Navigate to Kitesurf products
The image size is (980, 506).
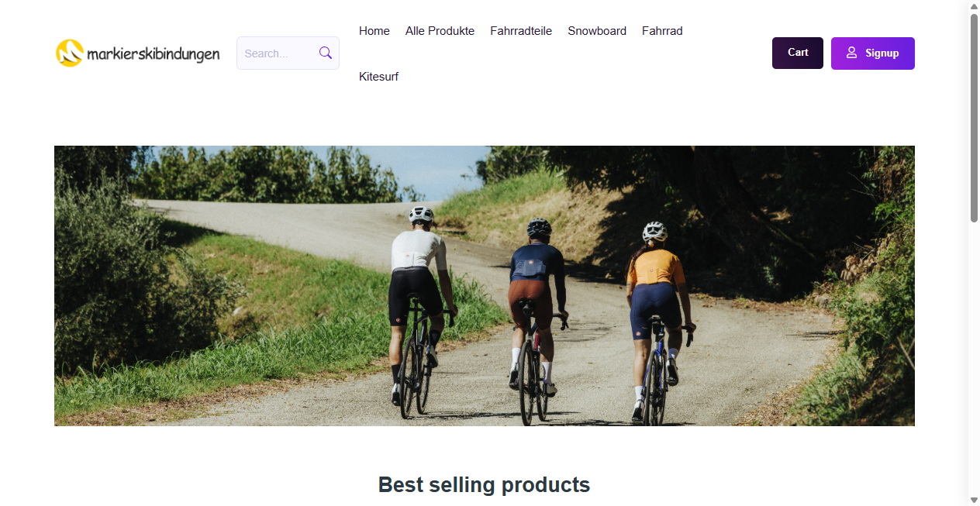378,77
